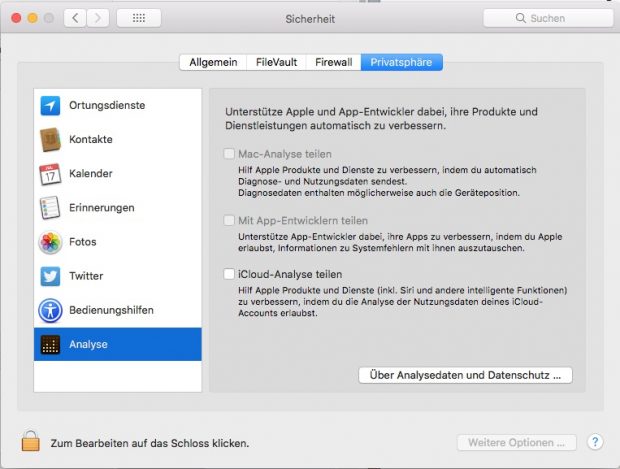
Task: Open the FileVault tab
Action: tap(275, 62)
